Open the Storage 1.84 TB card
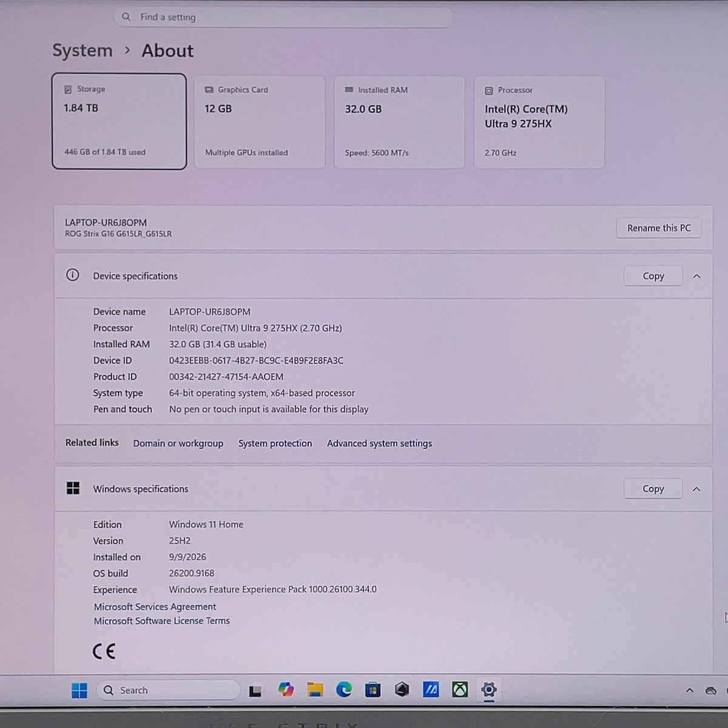The image size is (728, 728). 119,121
